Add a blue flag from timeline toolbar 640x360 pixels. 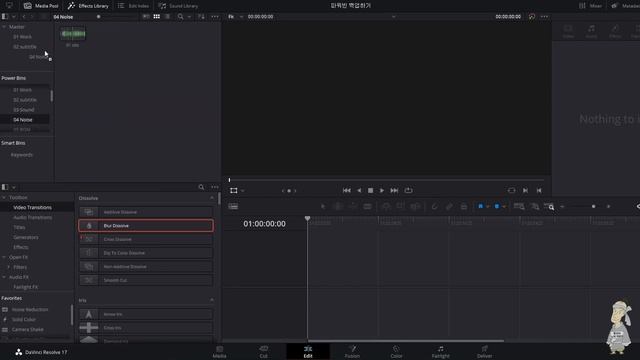[x=480, y=207]
